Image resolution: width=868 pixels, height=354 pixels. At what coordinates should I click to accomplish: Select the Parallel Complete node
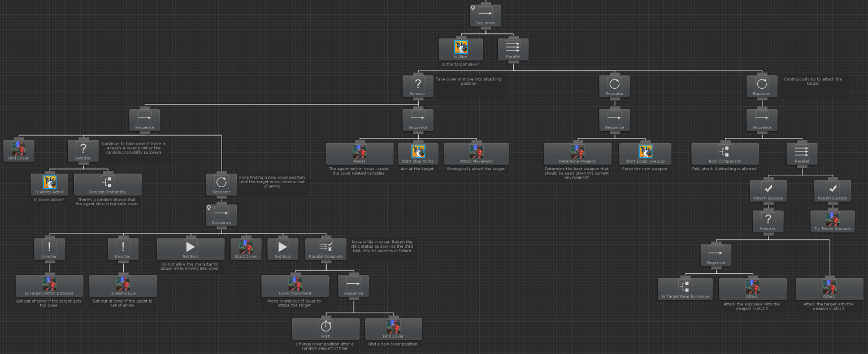pos(325,249)
